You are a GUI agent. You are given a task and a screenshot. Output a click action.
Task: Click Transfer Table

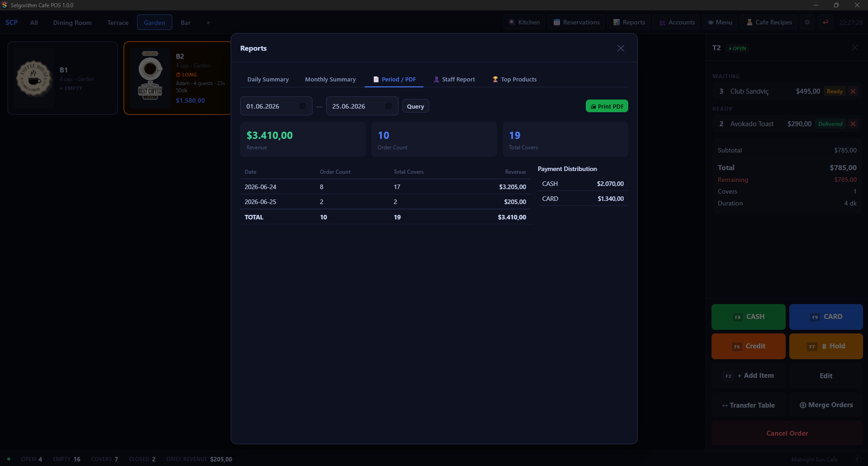point(748,405)
